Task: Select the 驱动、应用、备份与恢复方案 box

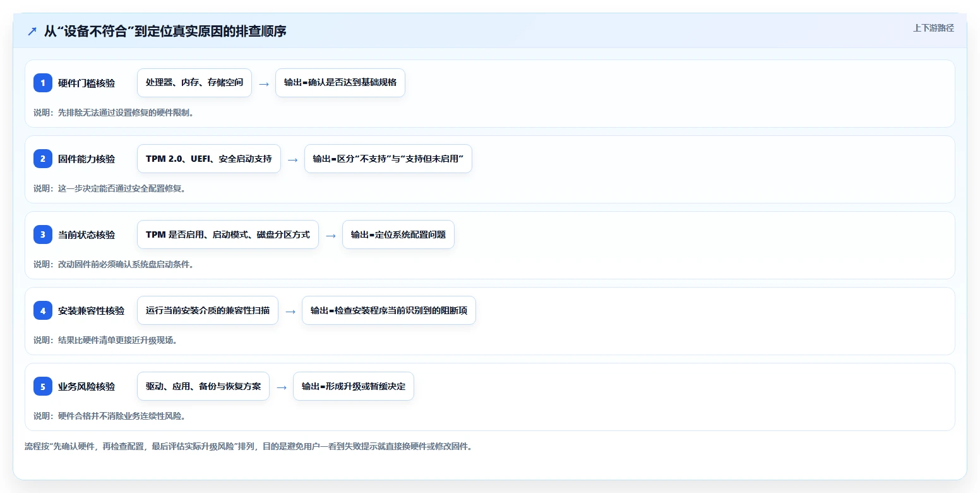Action: pos(203,386)
